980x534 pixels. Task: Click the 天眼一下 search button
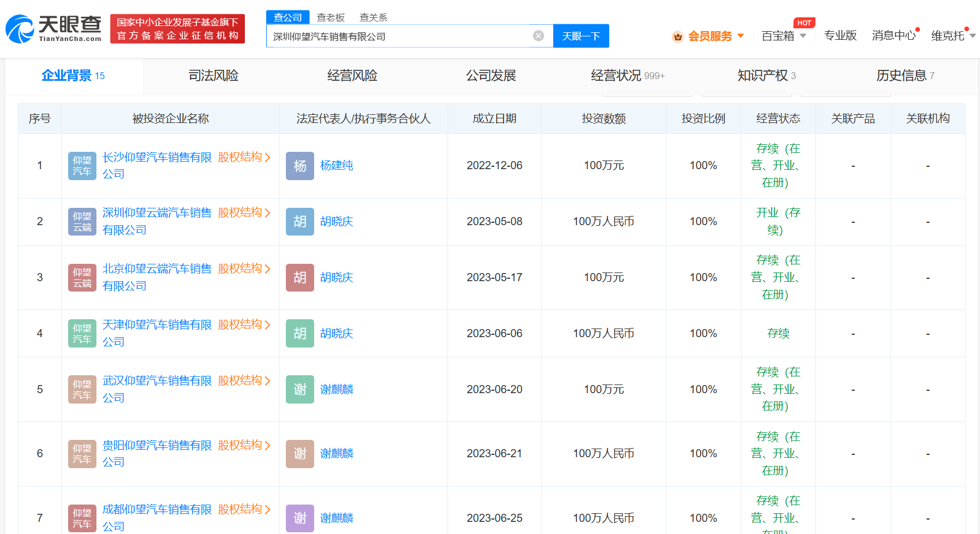click(581, 36)
